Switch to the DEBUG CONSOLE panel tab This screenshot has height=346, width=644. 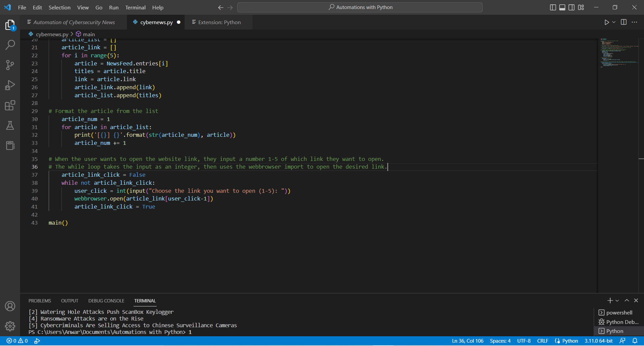click(106, 301)
